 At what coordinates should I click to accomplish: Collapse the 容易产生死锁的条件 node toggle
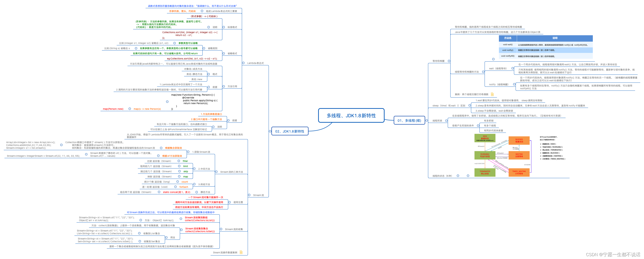tap(478, 126)
